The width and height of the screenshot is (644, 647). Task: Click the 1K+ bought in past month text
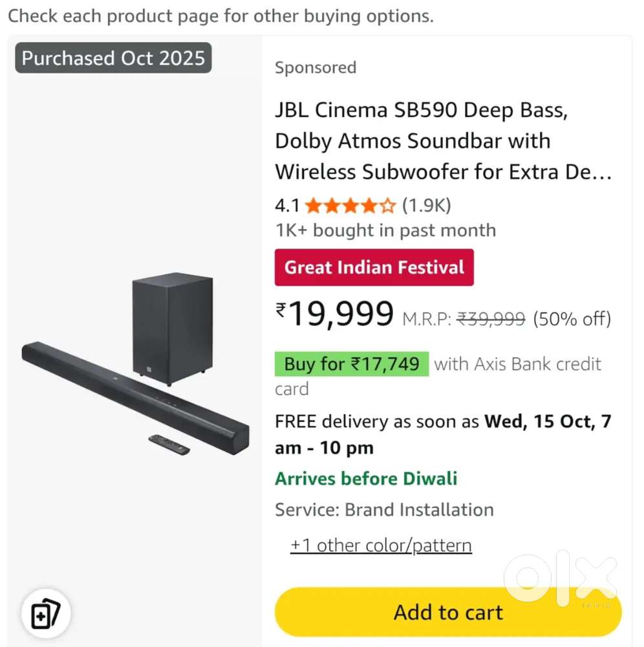tap(385, 231)
